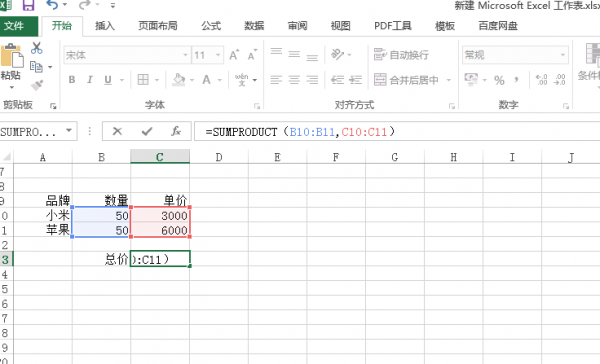
Task: Click the select-all corner triangle
Action: (7, 157)
